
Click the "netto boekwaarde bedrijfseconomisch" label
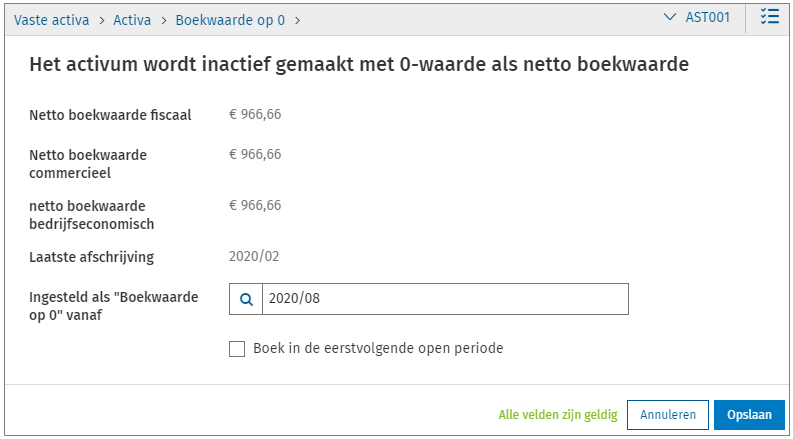(x=92, y=214)
